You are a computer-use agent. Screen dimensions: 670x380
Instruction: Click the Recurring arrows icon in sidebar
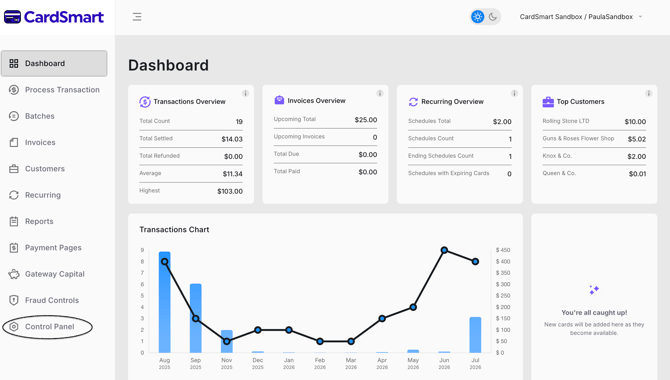[x=14, y=195]
